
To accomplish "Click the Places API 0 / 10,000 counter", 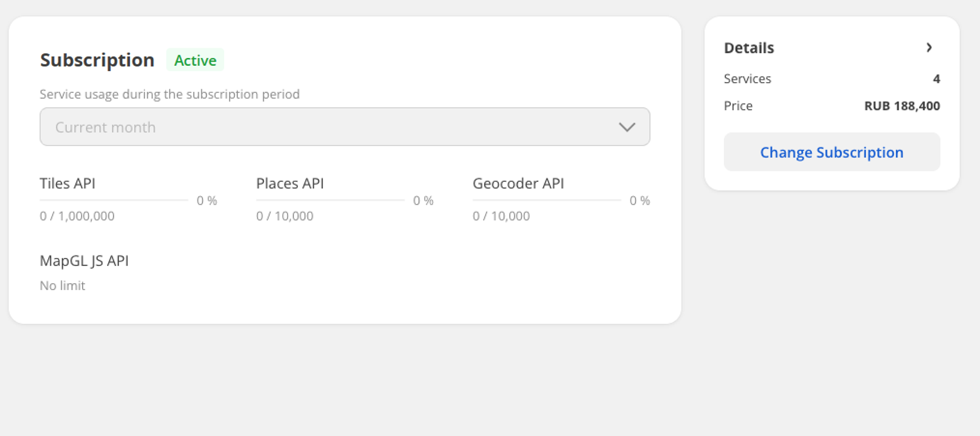I will point(285,216).
